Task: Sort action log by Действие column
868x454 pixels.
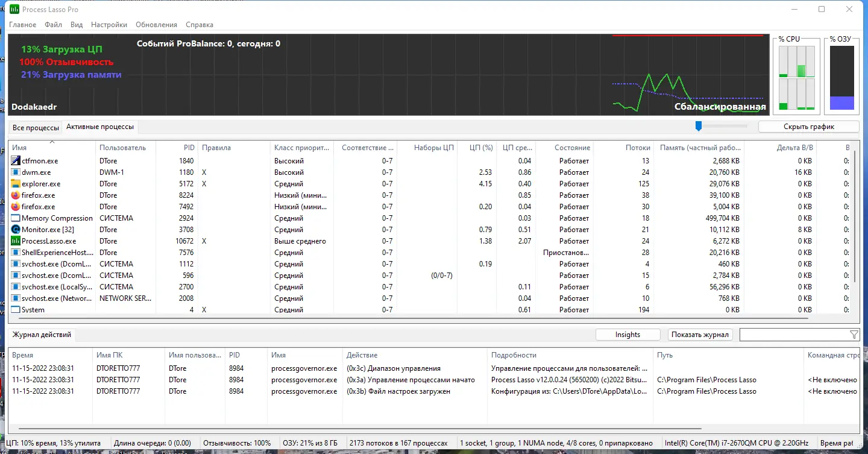Action: pyautogui.click(x=415, y=355)
